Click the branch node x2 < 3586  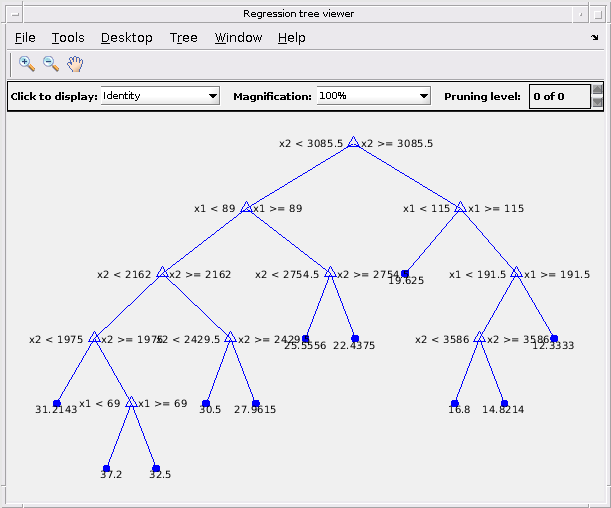click(x=479, y=337)
